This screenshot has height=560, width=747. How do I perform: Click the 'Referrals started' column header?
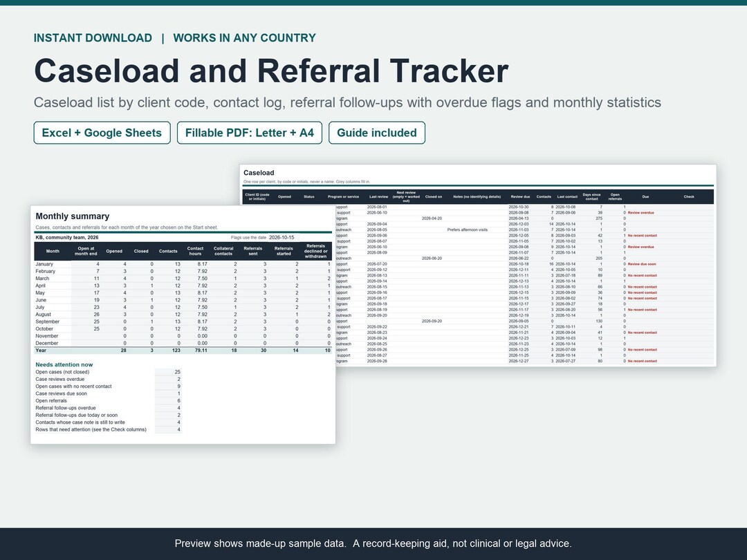pyautogui.click(x=284, y=251)
